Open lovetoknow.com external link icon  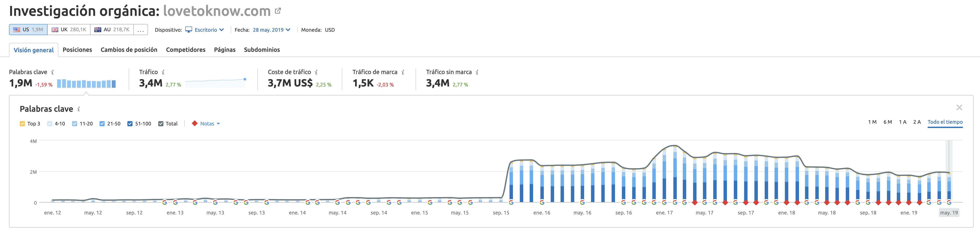278,11
